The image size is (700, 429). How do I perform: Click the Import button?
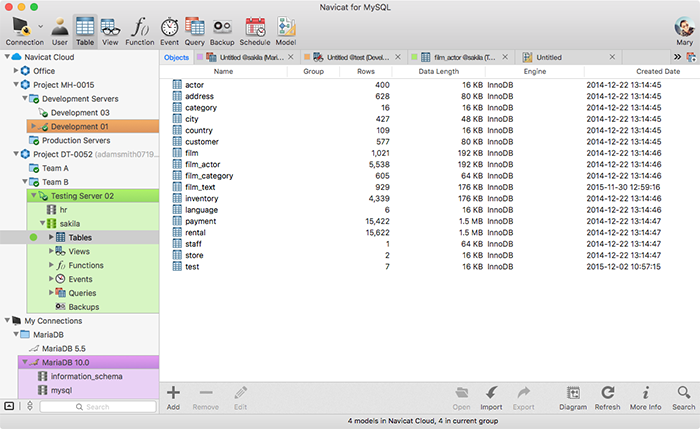[x=491, y=398]
